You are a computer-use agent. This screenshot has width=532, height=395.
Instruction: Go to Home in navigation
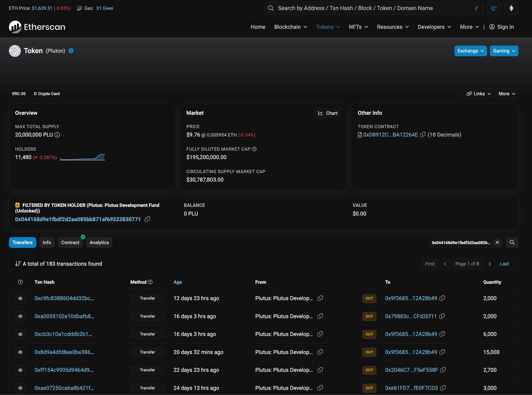pos(258,27)
